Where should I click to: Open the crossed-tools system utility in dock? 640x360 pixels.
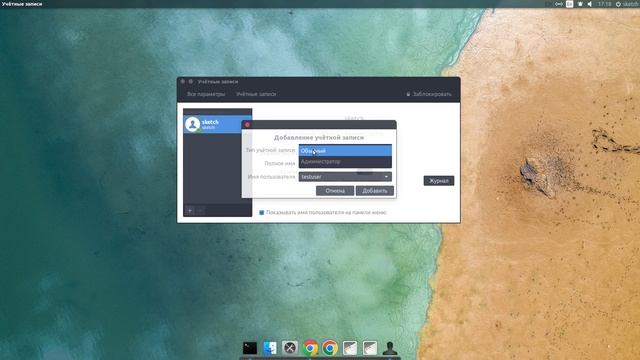(x=290, y=348)
